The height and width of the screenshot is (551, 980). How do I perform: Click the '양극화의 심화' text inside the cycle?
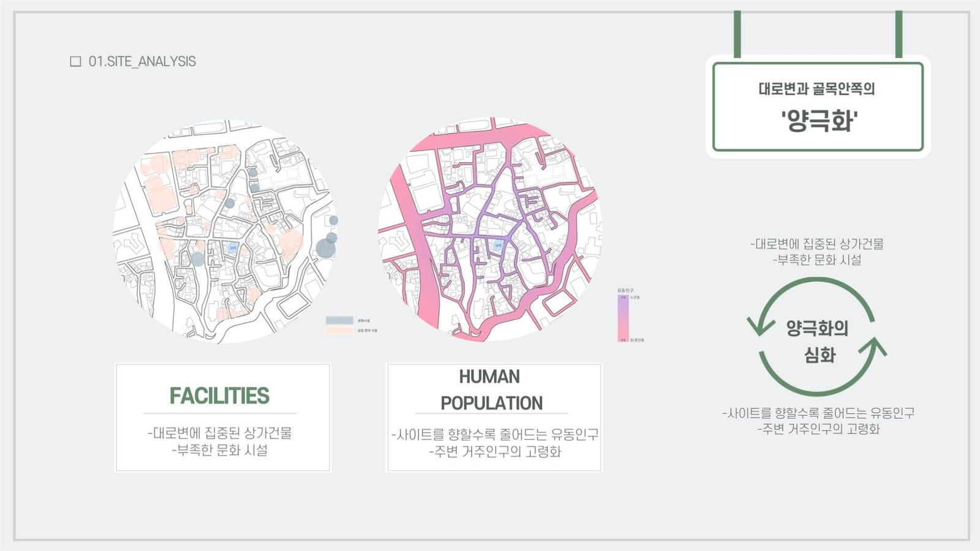[x=818, y=341]
